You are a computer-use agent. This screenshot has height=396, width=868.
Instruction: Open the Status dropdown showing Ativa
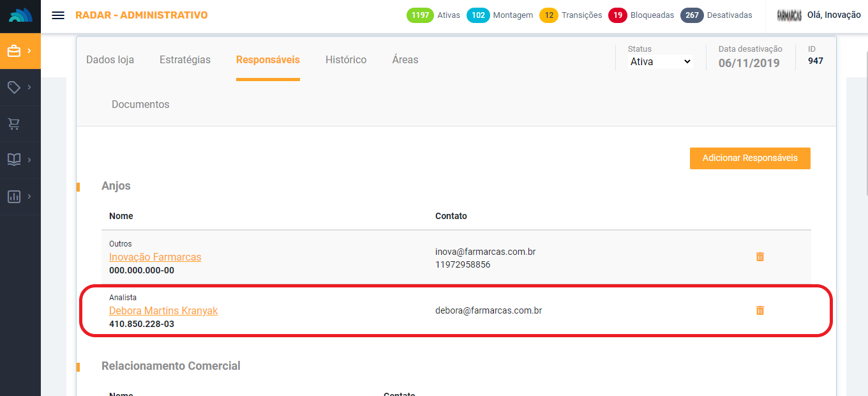coord(660,62)
